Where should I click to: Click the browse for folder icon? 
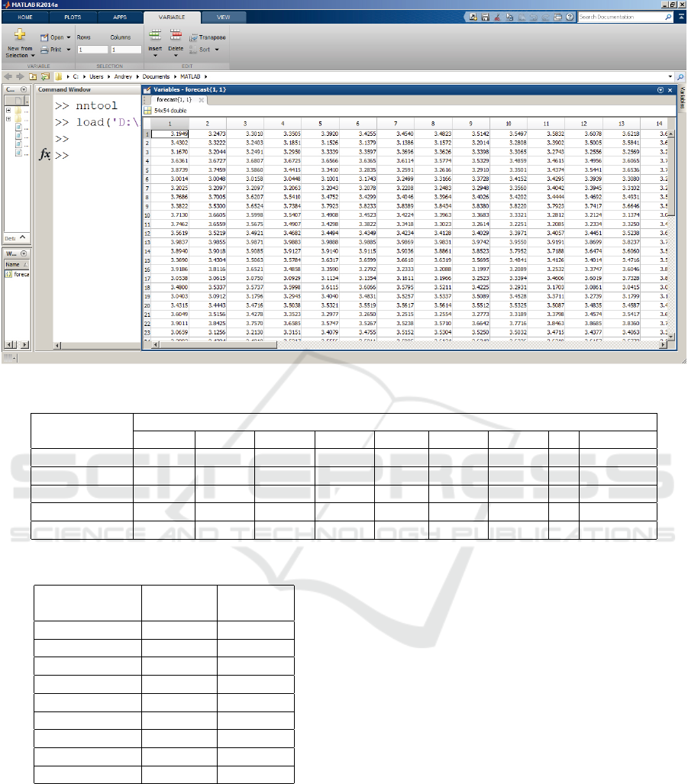(45, 77)
